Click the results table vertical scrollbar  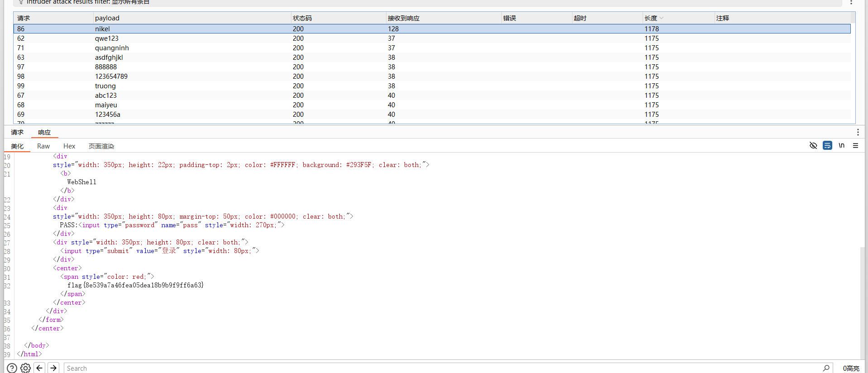coord(853,68)
